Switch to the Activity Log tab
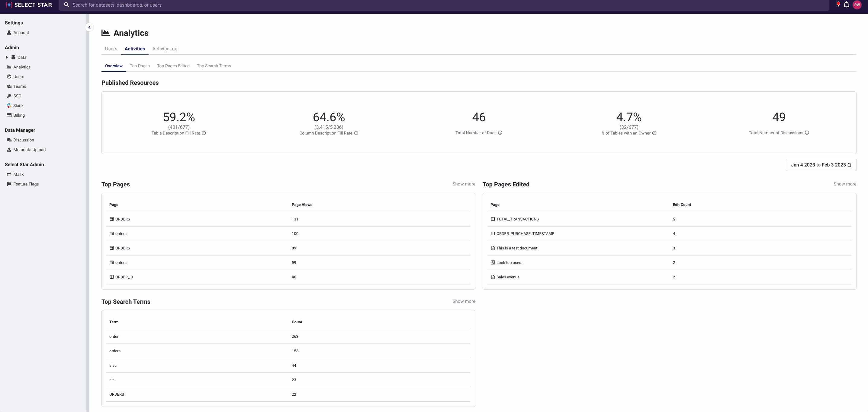Image resolution: width=868 pixels, height=412 pixels. 164,49
